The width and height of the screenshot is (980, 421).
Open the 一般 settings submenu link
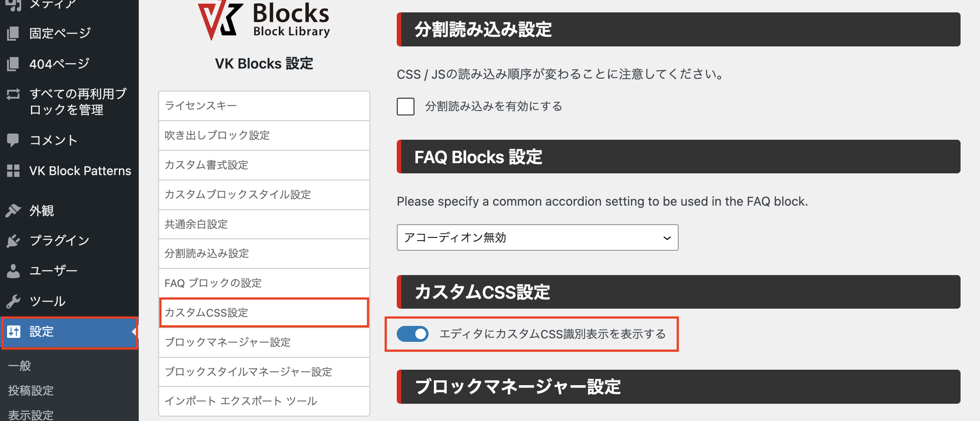pyautogui.click(x=19, y=366)
